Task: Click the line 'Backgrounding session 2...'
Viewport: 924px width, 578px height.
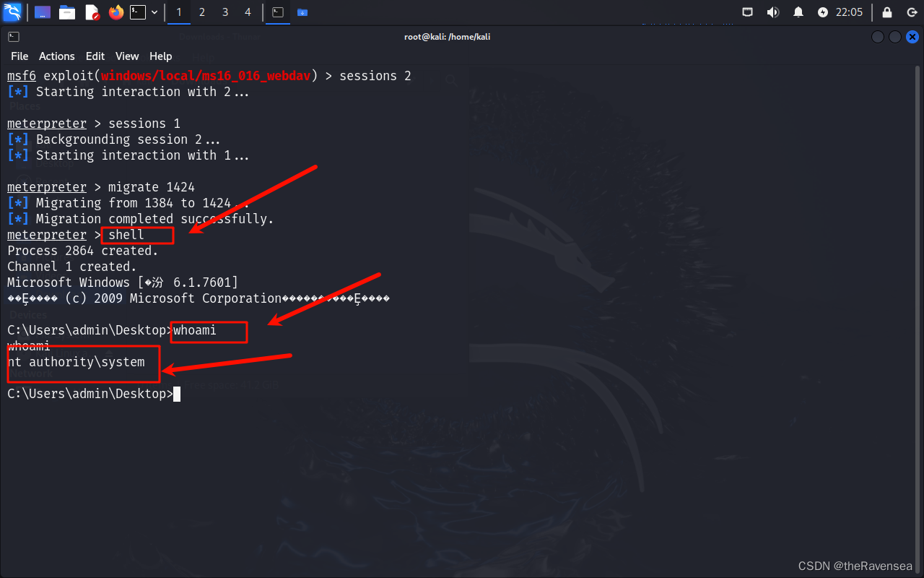Action: click(x=114, y=139)
